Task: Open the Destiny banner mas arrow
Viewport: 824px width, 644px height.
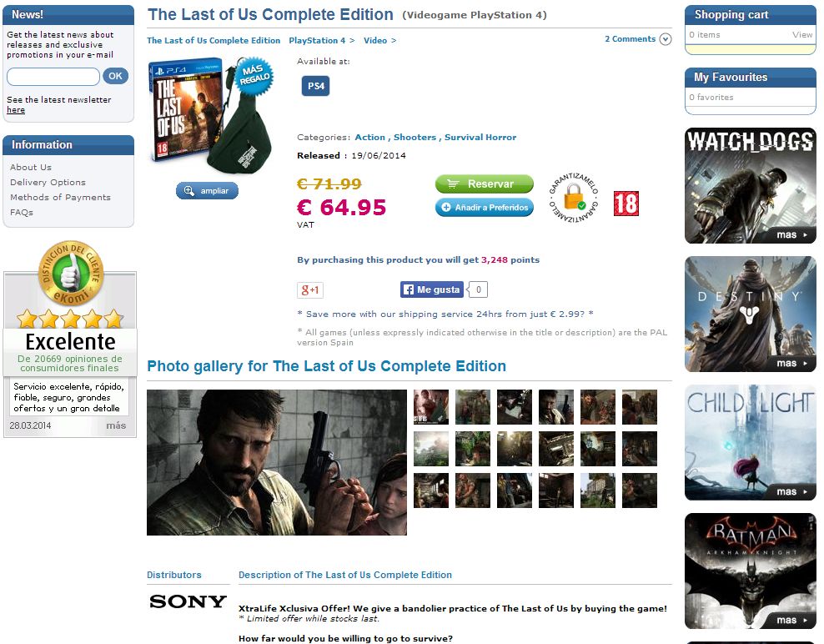Action: pyautogui.click(x=792, y=363)
